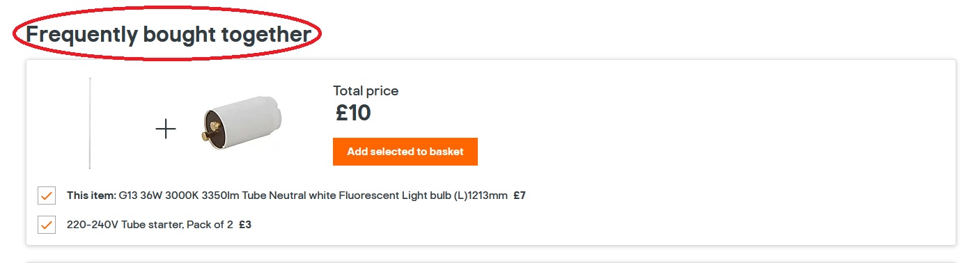Click the 'Total price' label
Viewport: 980px width, 263px height.
(x=366, y=90)
